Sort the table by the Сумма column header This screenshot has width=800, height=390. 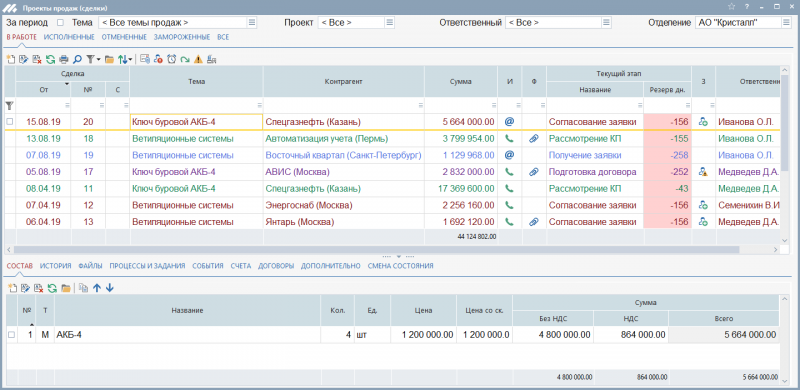pos(461,81)
